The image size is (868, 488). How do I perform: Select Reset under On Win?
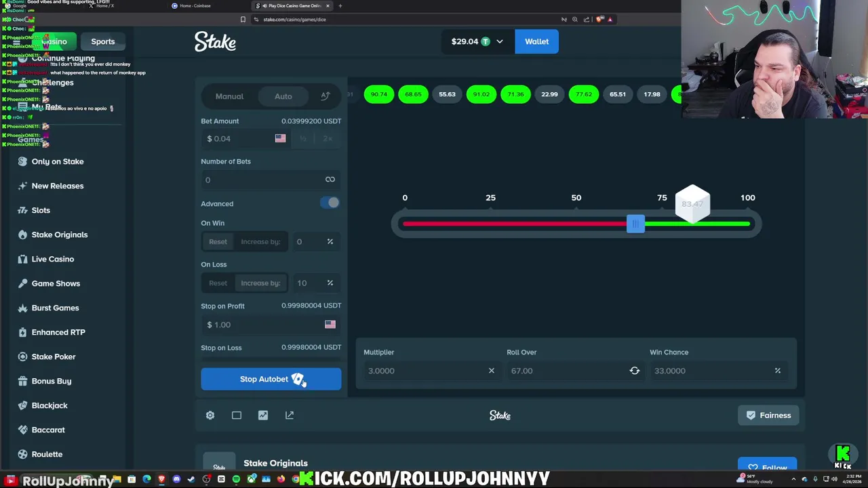(218, 241)
